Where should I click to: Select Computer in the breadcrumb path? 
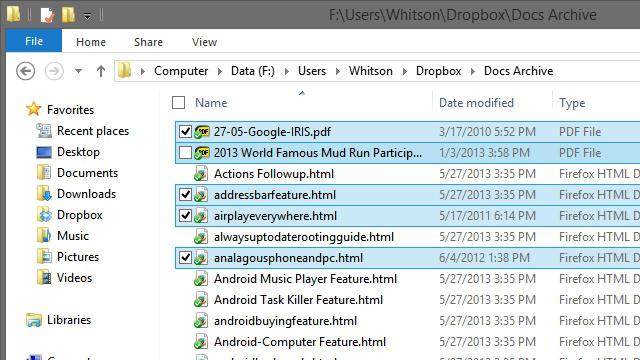click(x=181, y=71)
